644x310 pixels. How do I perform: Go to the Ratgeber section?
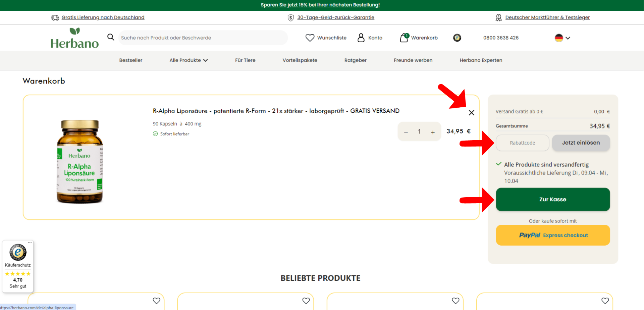tap(355, 60)
